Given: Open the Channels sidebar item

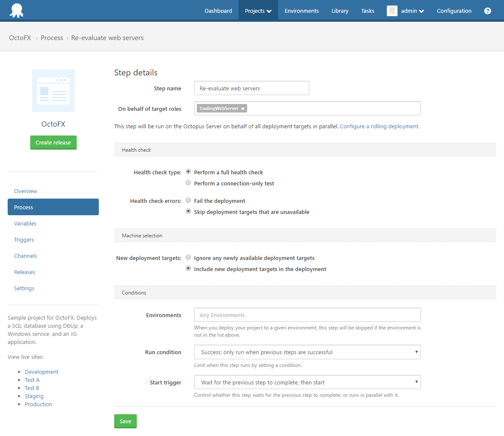Looking at the screenshot, I should point(26,256).
